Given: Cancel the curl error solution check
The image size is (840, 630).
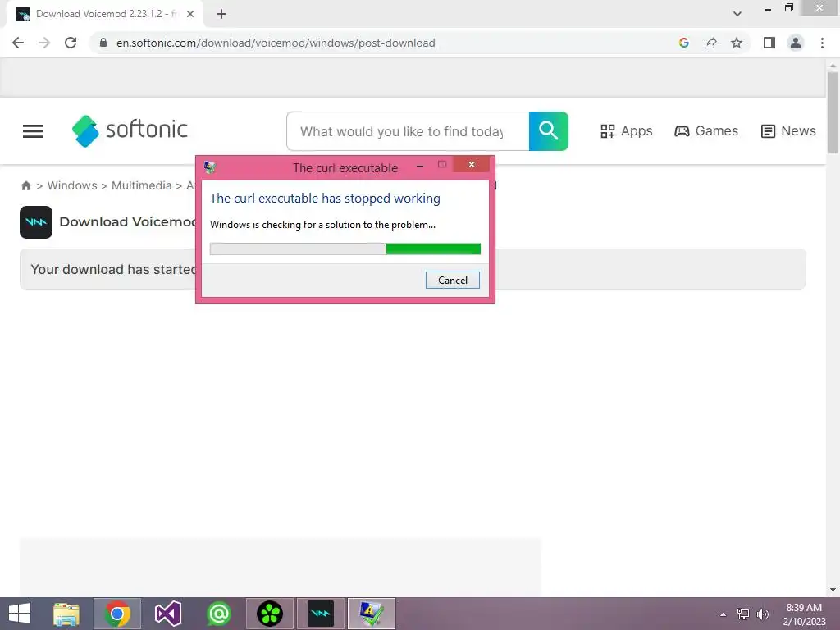Looking at the screenshot, I should (453, 281).
